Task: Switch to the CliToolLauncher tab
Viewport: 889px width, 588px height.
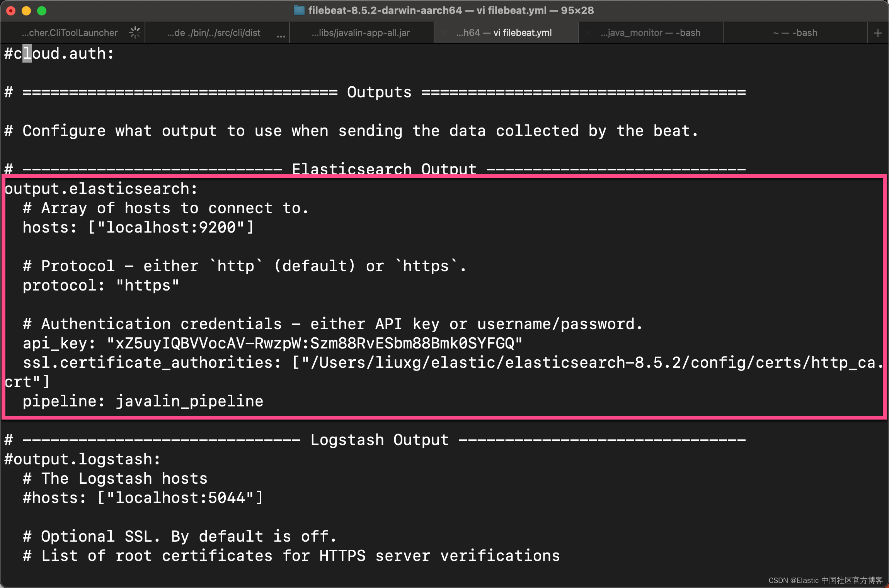Action: coord(70,33)
